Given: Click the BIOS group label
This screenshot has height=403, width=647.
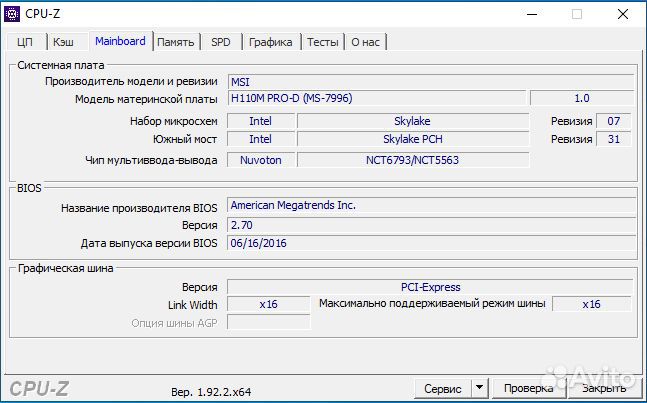Looking at the screenshot, I should (29, 188).
